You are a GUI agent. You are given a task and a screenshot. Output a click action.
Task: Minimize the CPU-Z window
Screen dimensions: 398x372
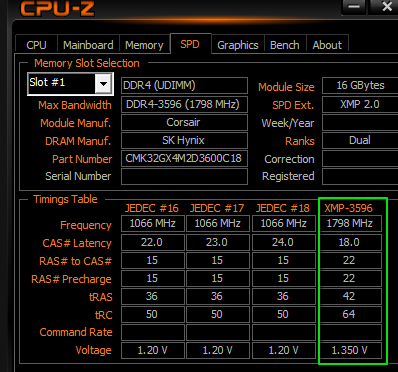click(x=354, y=7)
